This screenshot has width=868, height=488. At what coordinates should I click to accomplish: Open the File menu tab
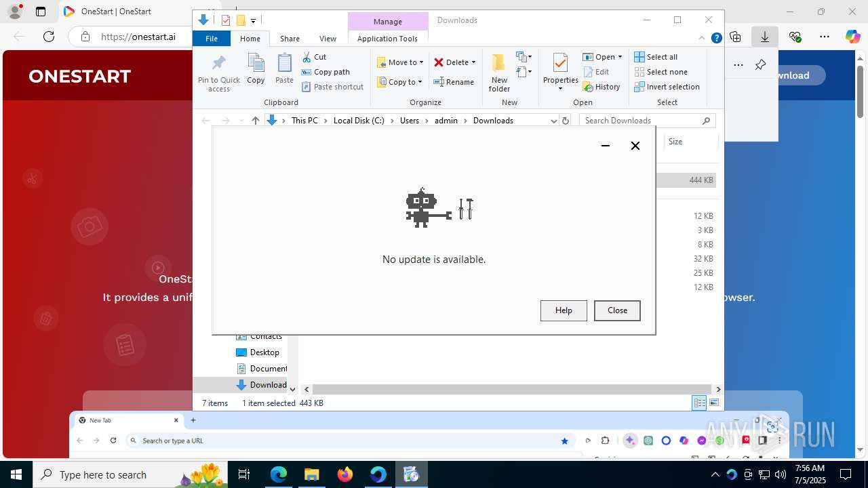pyautogui.click(x=212, y=39)
